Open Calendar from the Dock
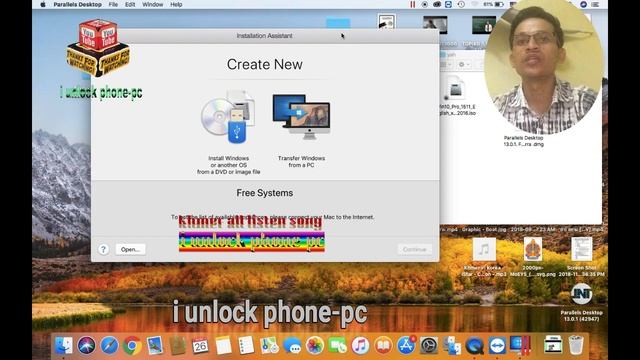 coord(200,346)
